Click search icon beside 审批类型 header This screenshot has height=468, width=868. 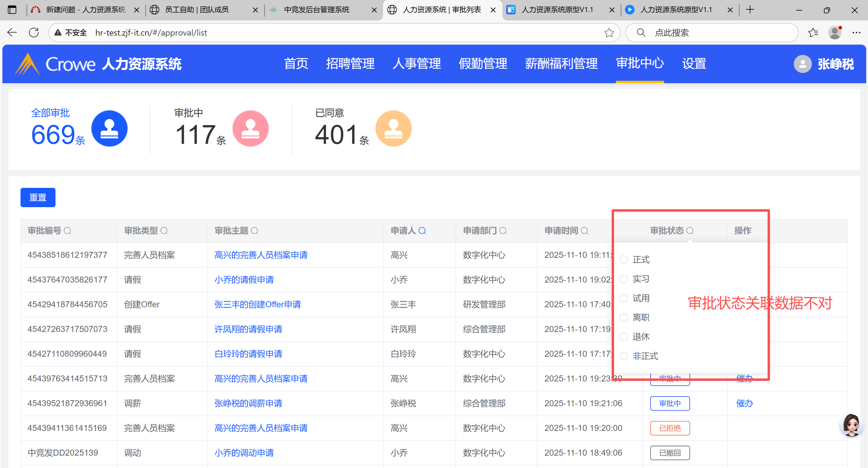164,231
